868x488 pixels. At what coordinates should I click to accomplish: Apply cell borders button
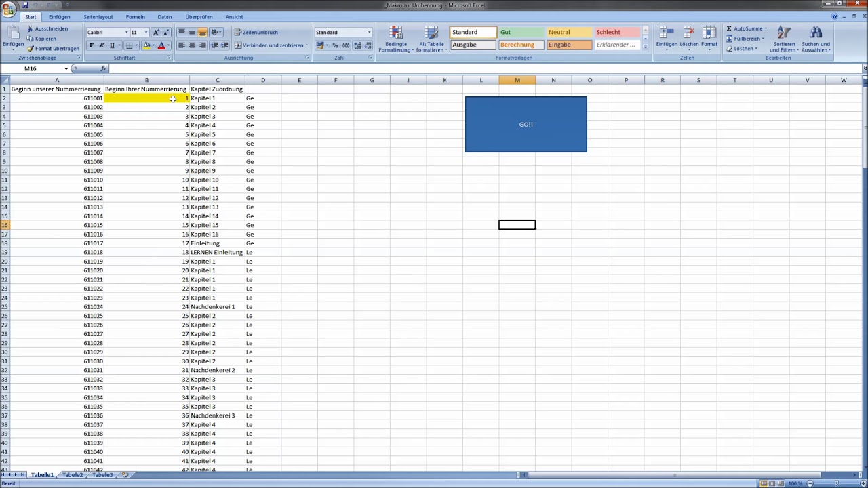(129, 45)
